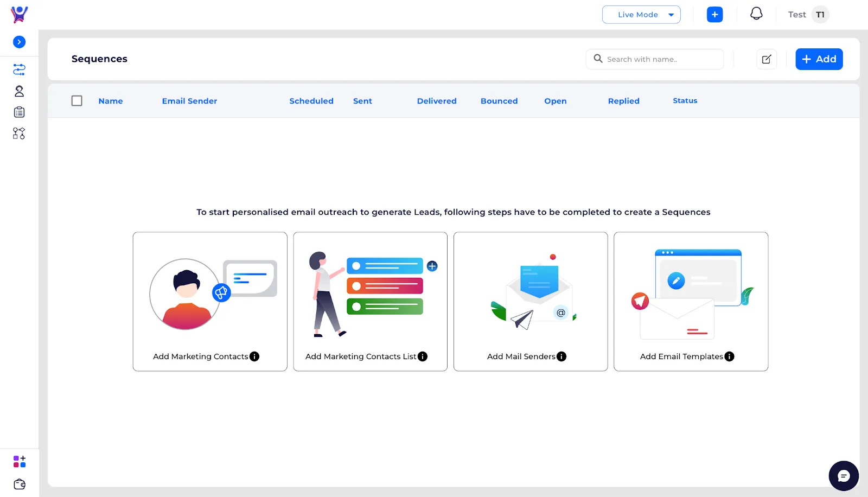Click the blue plus quick-add icon in header
Screen dimensions: 868x497
click(x=714, y=15)
